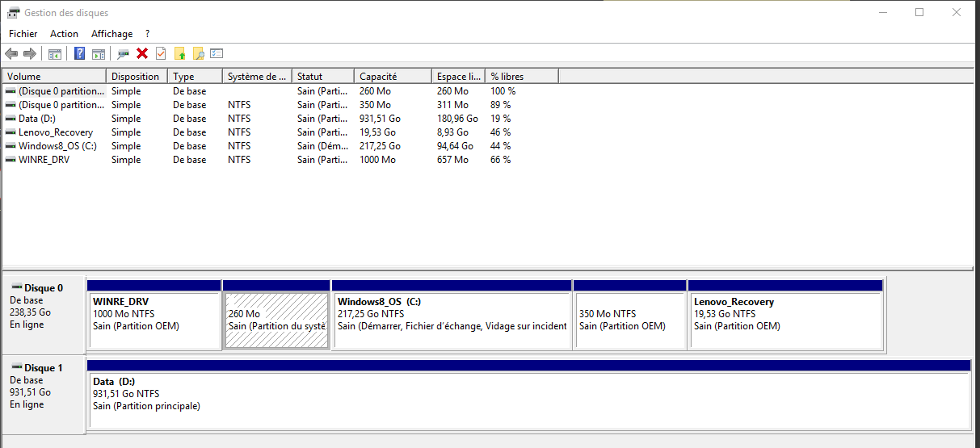Sort by the Capacité column header
This screenshot has width=980, height=448.
click(392, 77)
